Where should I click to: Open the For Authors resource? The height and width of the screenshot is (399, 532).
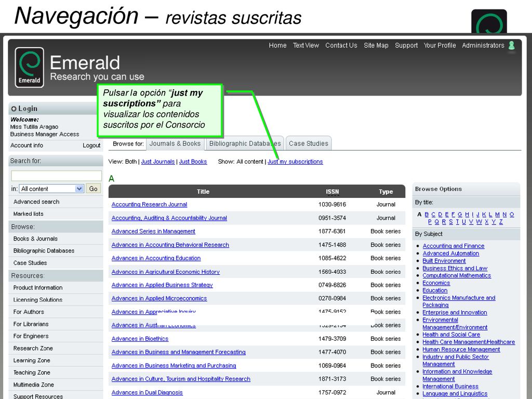pos(29,312)
